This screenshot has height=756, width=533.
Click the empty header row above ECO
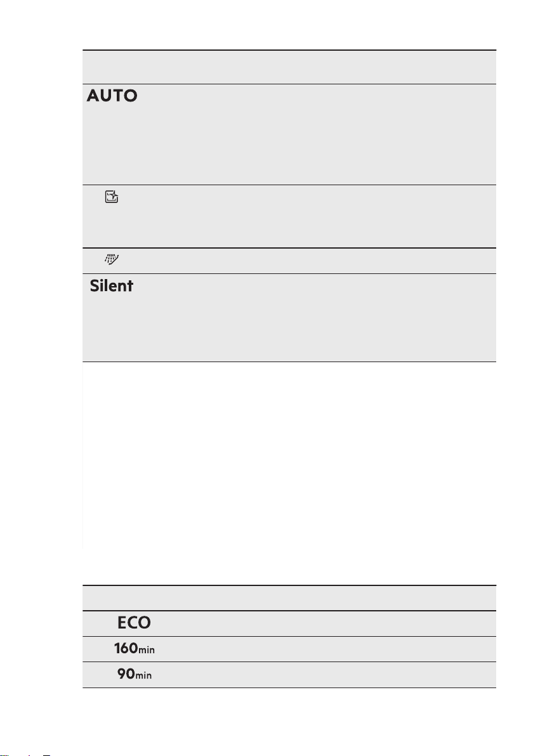(x=289, y=598)
